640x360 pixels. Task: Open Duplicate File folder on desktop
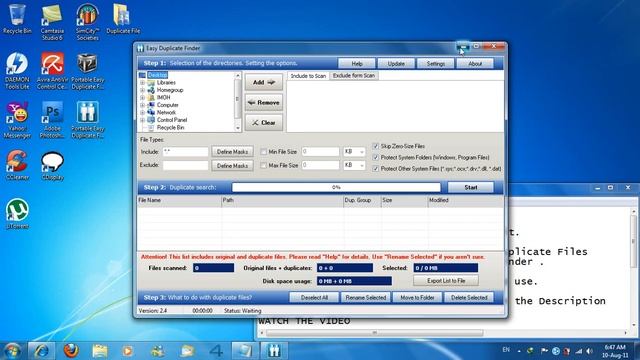(123, 18)
